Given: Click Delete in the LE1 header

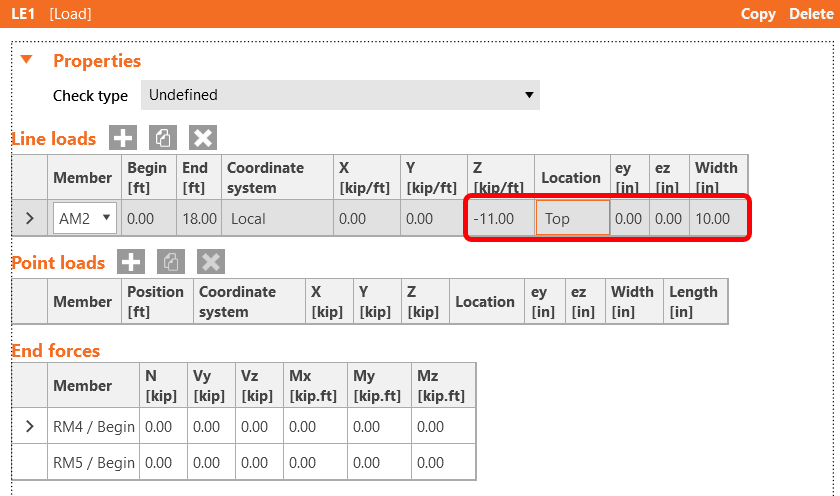Looking at the screenshot, I should [810, 14].
